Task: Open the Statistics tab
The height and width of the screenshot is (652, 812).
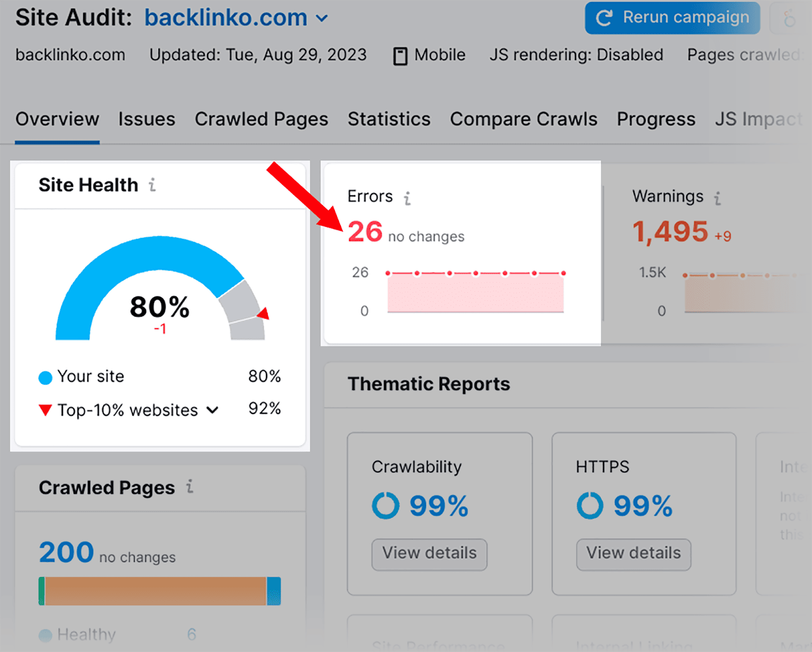Action: click(x=389, y=120)
